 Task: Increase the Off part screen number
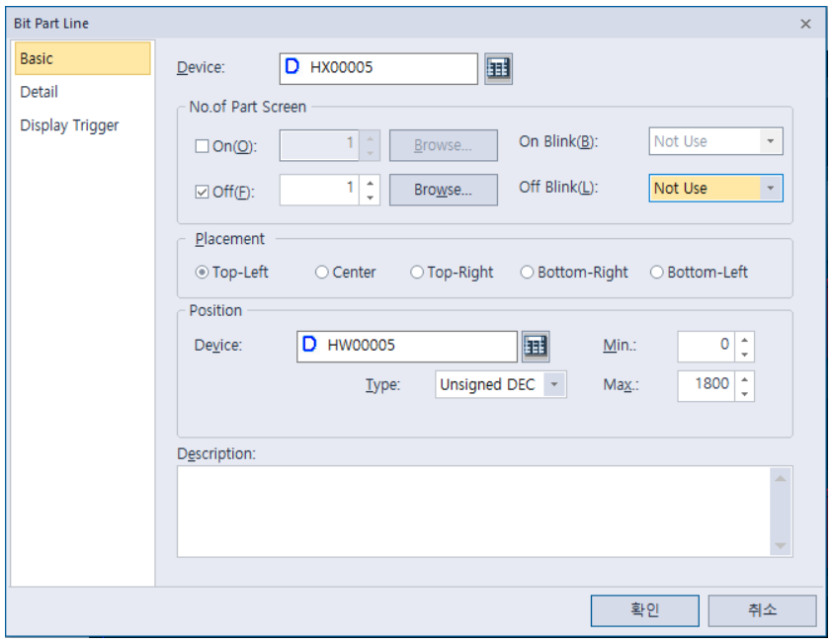pos(370,183)
